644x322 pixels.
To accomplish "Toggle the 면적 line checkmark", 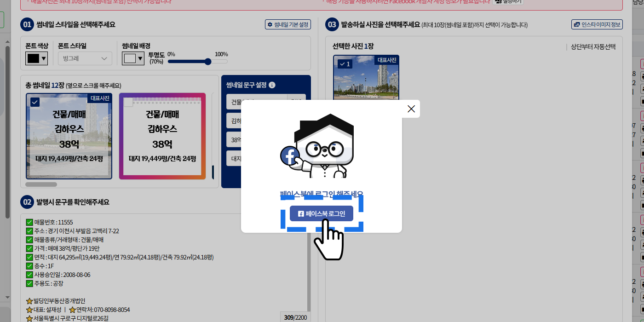I will [30, 257].
